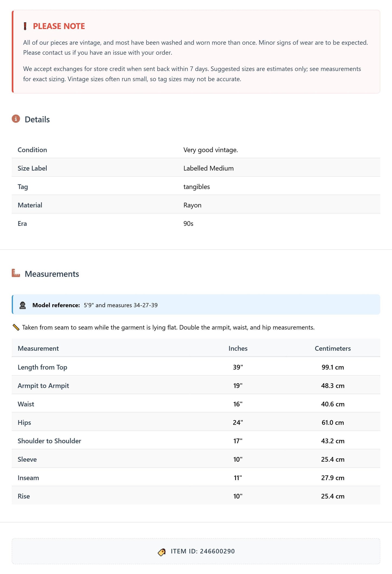Click the Model reference bold label
This screenshot has height=574, width=392.
56,305
